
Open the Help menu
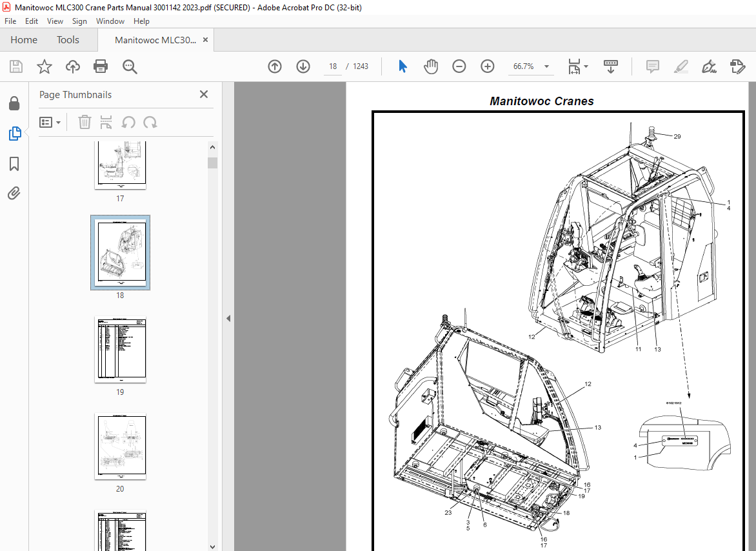(x=141, y=21)
